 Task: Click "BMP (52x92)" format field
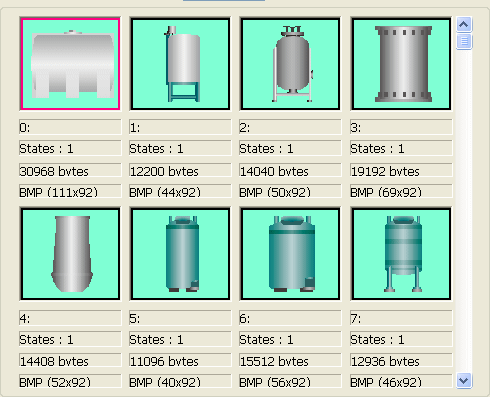coord(70,381)
